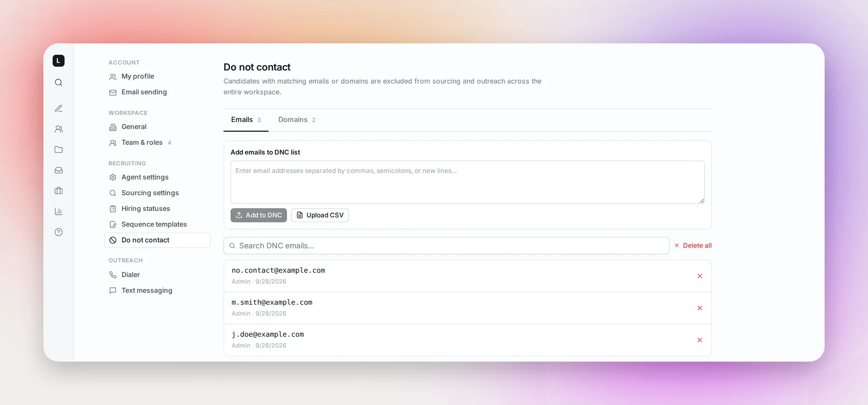
Task: Click the m.smith@example.com email text
Action: pos(272,303)
